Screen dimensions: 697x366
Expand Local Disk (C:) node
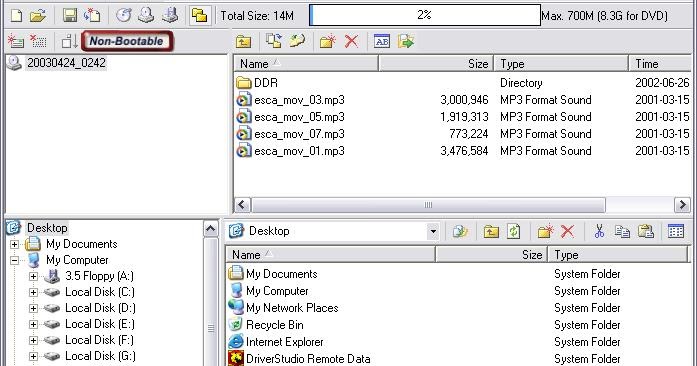pos(33,292)
